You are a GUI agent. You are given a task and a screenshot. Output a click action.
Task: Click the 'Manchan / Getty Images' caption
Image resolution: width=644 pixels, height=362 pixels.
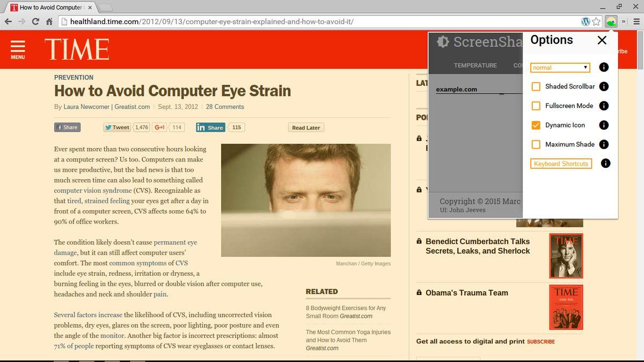pos(363,264)
